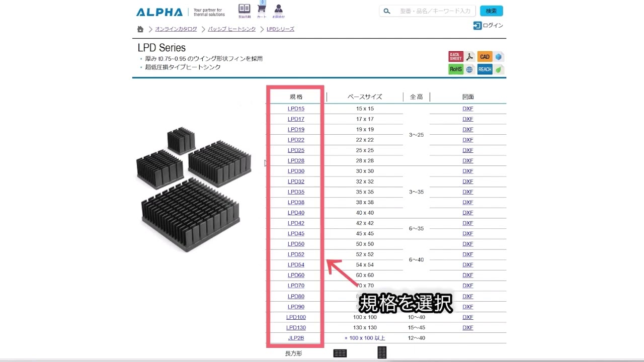Download the DXF for LPD100 row
The image size is (644, 362).
[x=468, y=317]
